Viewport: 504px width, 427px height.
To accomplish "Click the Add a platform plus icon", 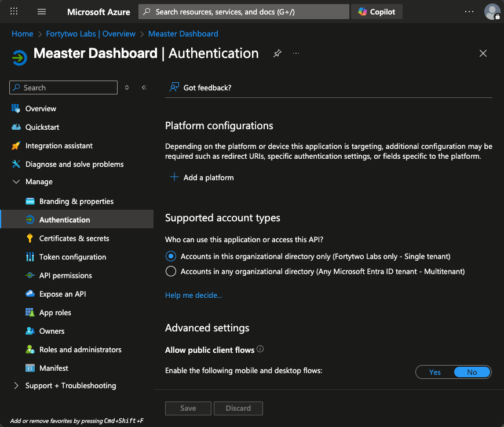I will tap(174, 177).
